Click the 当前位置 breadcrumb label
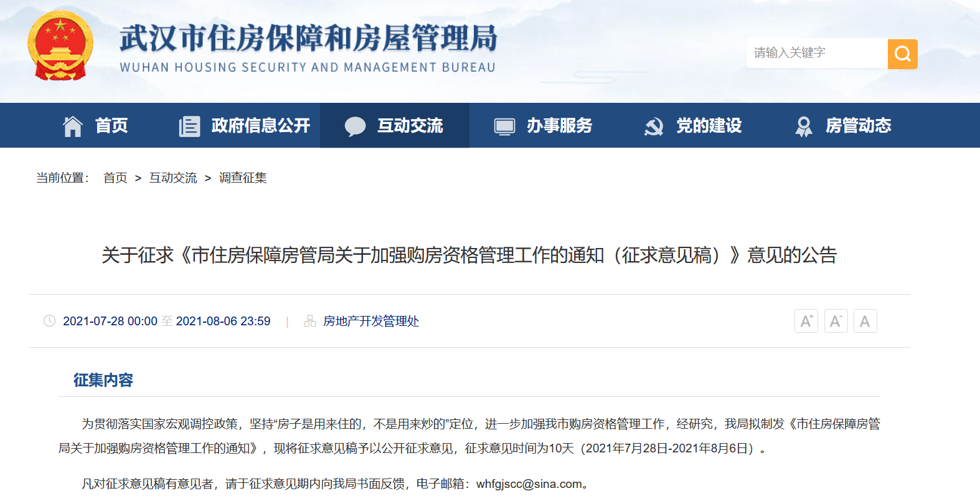Screen dimensions: 980x501 (62, 178)
